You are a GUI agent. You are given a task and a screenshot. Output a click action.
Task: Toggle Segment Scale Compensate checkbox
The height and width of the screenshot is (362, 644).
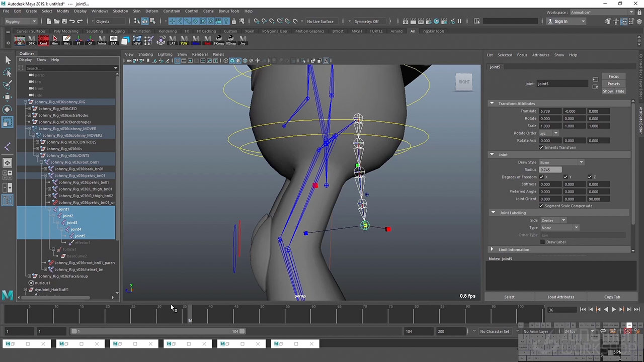pyautogui.click(x=541, y=206)
